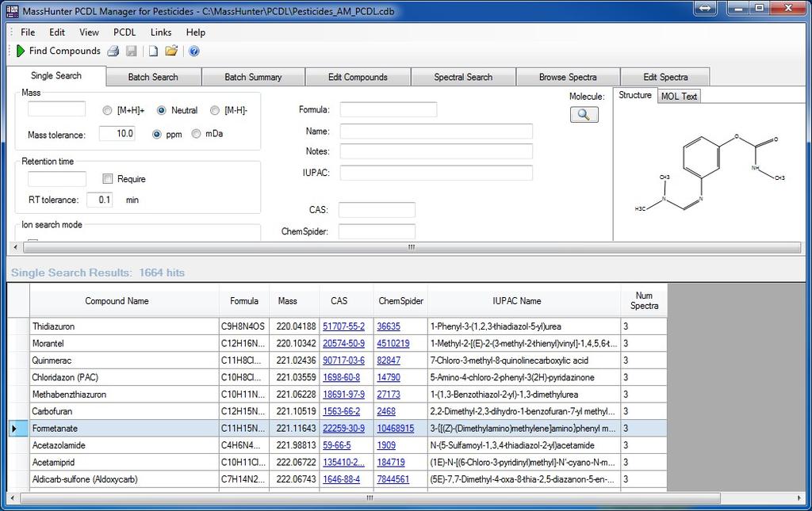This screenshot has width=812, height=511.
Task: Open ChemSpider link 7844561
Action: point(393,479)
